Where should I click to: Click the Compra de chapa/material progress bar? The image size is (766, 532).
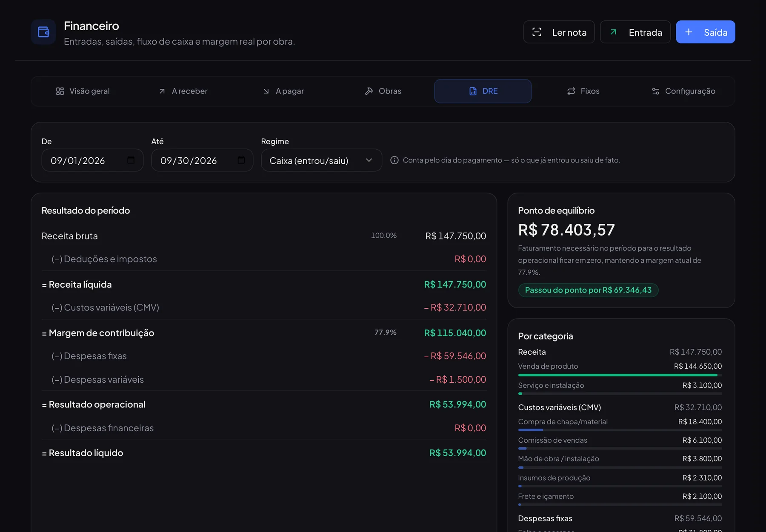pyautogui.click(x=620, y=430)
